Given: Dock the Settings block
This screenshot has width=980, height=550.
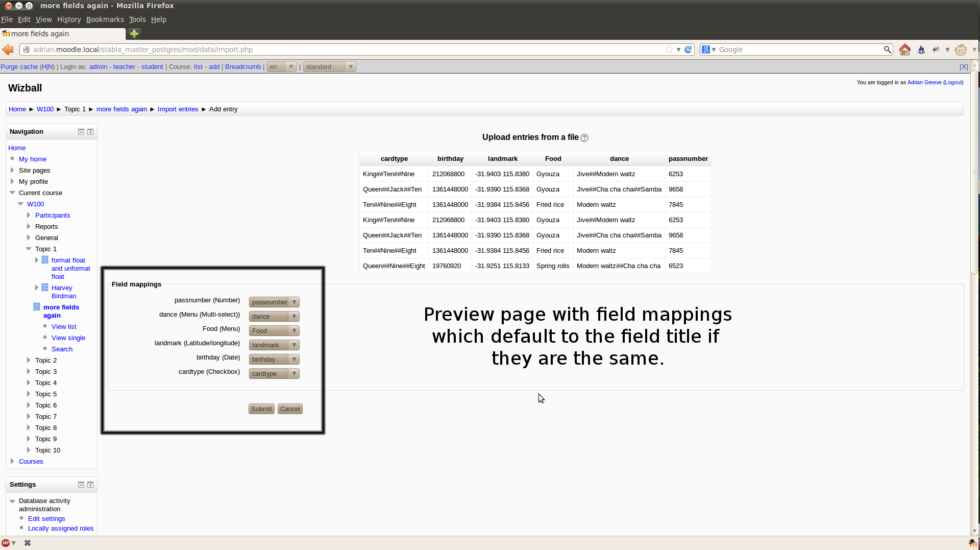Looking at the screenshot, I should (90, 485).
